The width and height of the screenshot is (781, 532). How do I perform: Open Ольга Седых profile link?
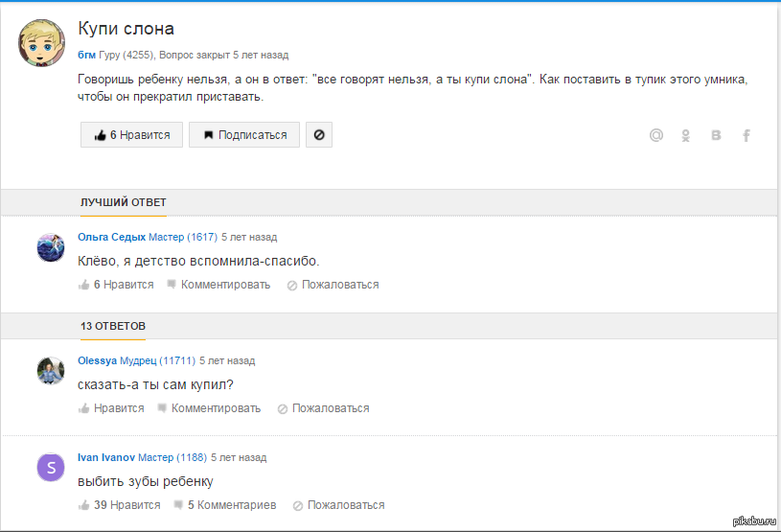[111, 237]
